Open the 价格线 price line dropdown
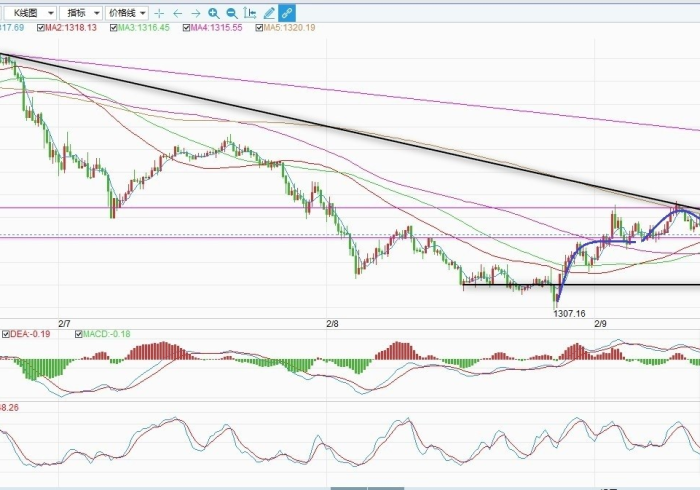The width and height of the screenshot is (700, 490). click(127, 13)
